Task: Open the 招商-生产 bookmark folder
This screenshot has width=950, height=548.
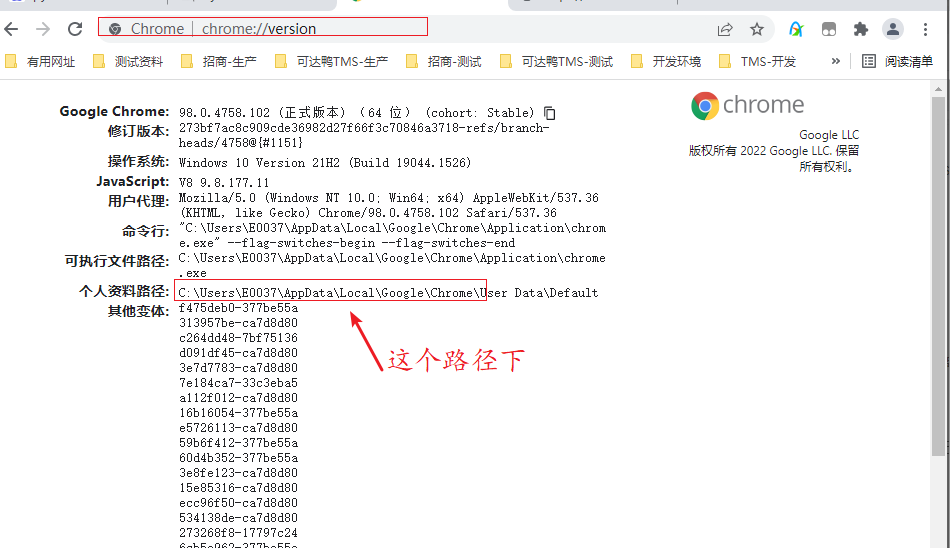Action: coord(219,61)
